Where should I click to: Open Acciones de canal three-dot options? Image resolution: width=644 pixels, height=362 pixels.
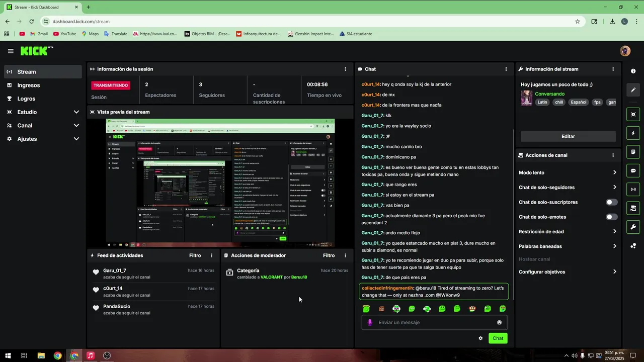pyautogui.click(x=613, y=155)
